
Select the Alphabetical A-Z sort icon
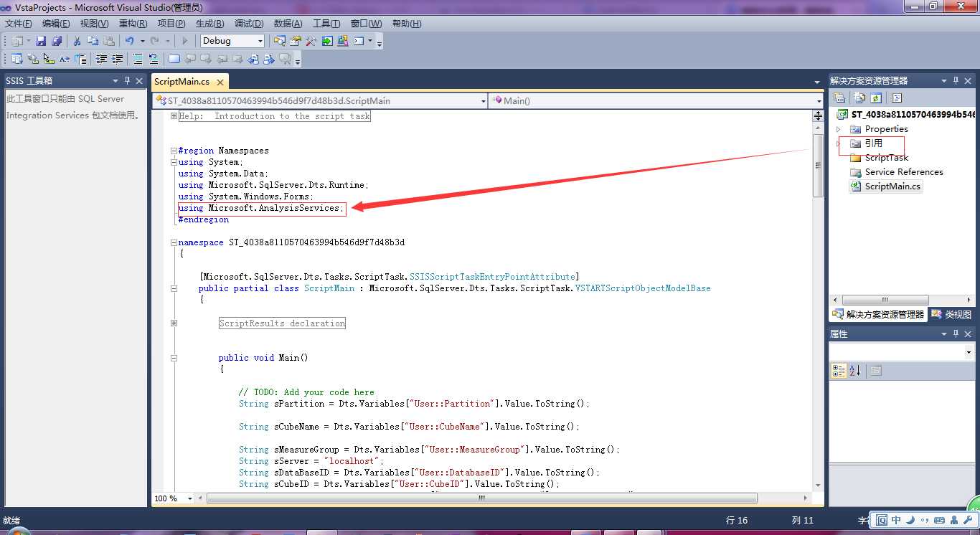tap(855, 371)
